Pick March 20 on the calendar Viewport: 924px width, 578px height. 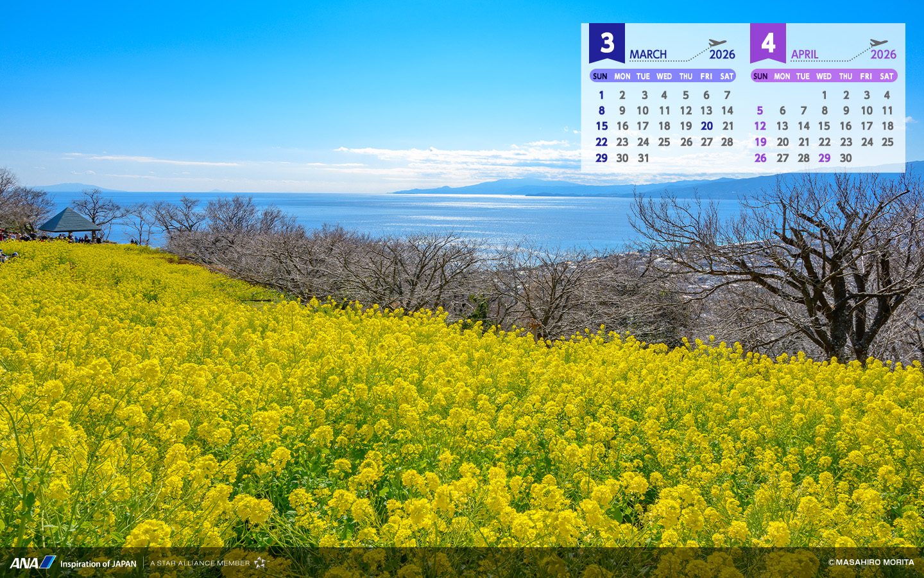tap(706, 127)
